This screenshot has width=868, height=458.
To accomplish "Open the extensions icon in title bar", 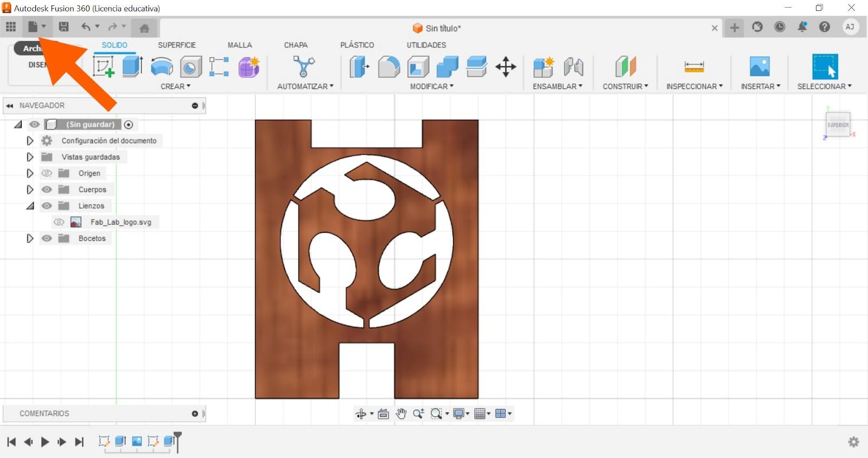I will tap(757, 27).
